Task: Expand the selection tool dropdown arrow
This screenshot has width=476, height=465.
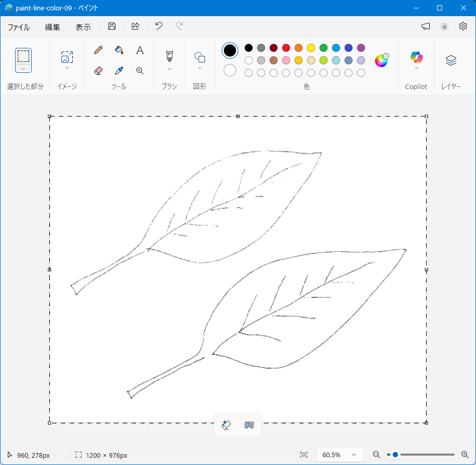Action: point(23,69)
